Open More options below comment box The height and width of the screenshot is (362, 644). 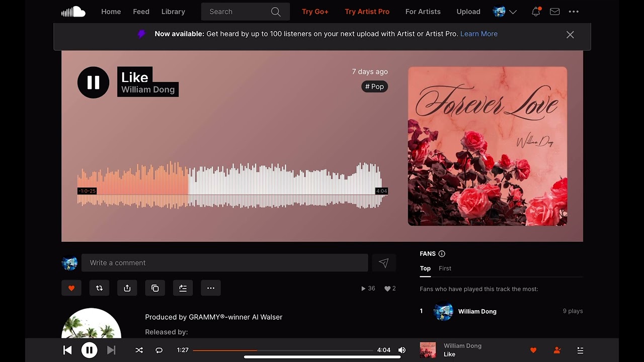click(x=211, y=288)
